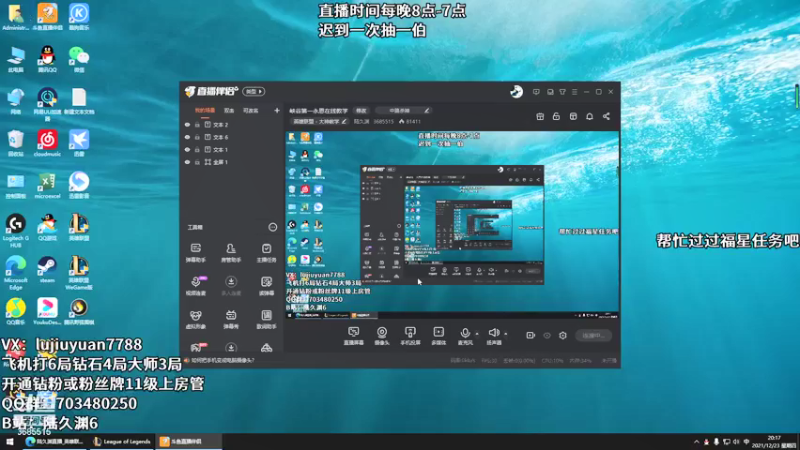800x450 pixels.
Task: Expand the microphone device dropdown arrow
Action: pyautogui.click(x=477, y=334)
